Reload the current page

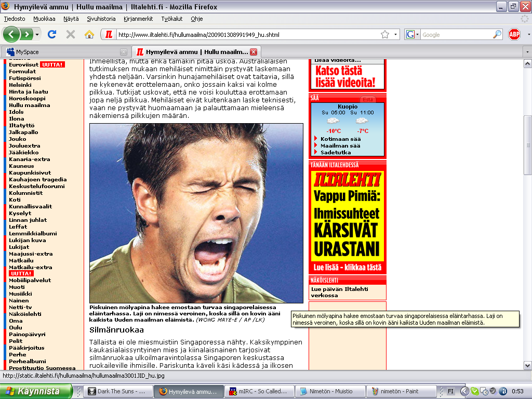[51, 34]
